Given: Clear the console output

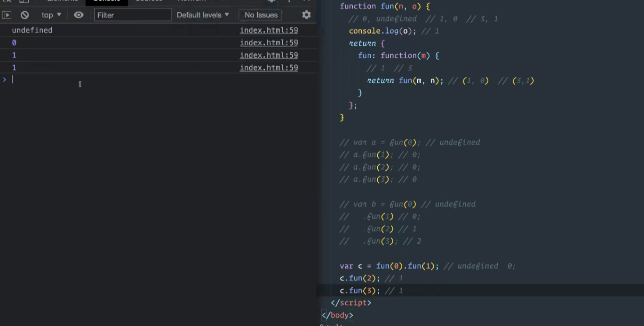Looking at the screenshot, I should (x=24, y=15).
